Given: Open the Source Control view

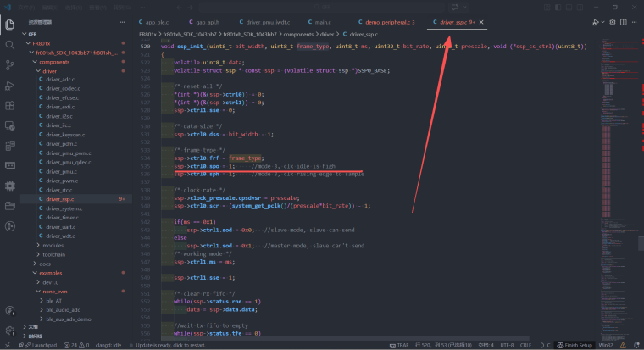Looking at the screenshot, I should 10,64.
